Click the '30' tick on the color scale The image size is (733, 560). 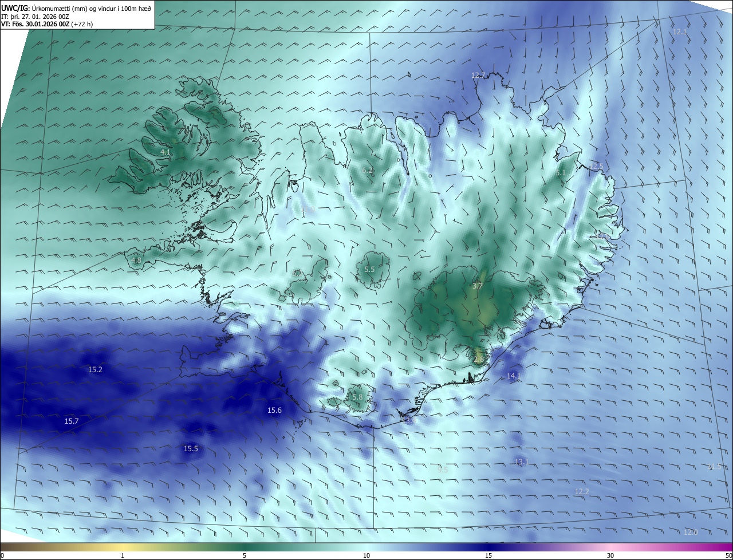(x=610, y=555)
